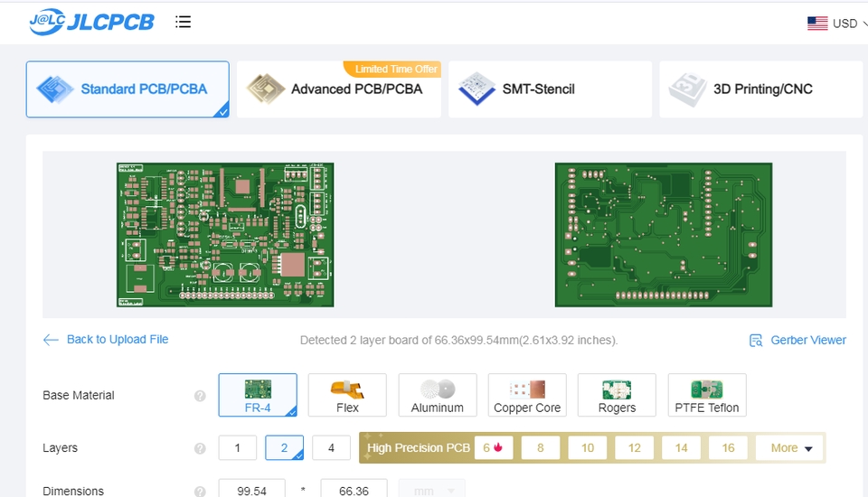The height and width of the screenshot is (497, 868).
Task: Select the Standard PCB/PCBA tab
Action: tap(127, 89)
